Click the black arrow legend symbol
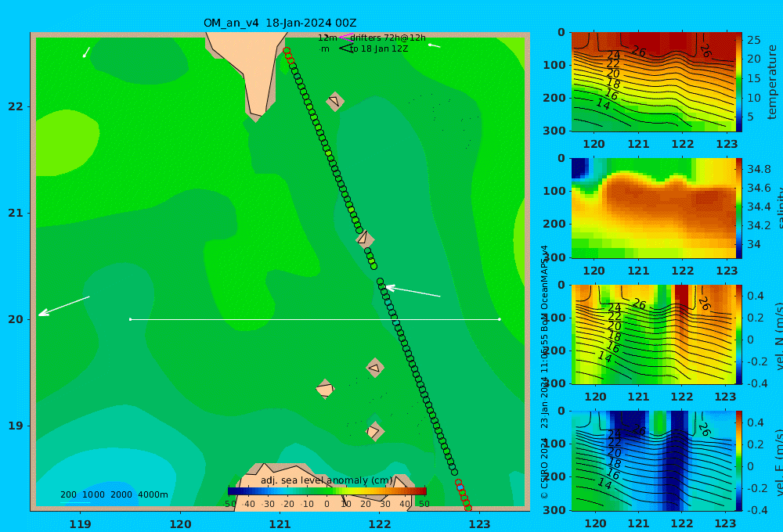783x532 pixels. pos(345,49)
